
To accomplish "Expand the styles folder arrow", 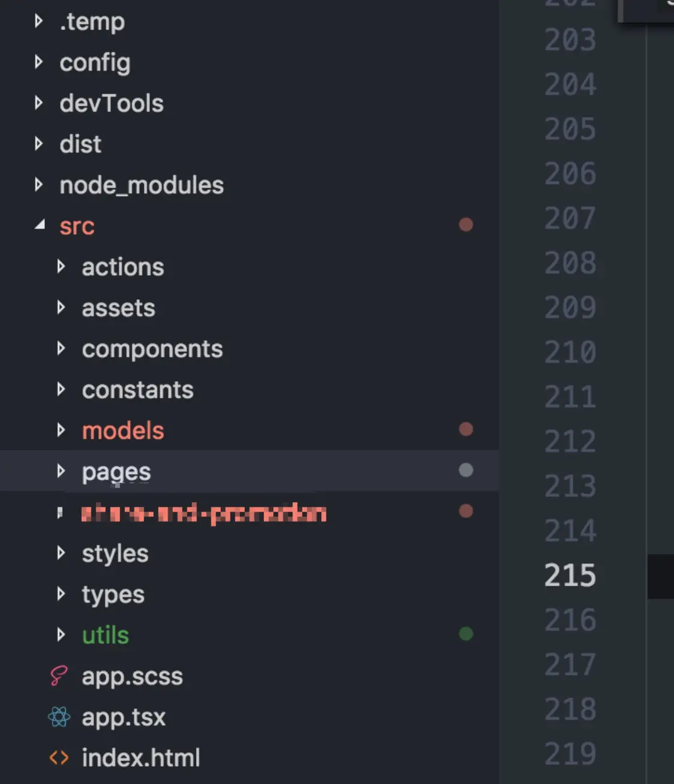I will pos(61,553).
